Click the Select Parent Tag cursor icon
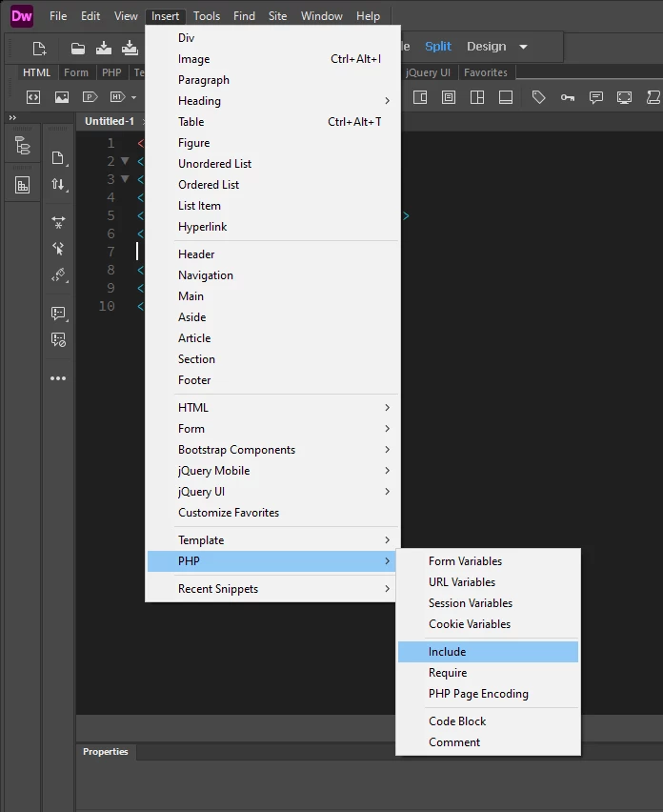Viewport: 663px width, 812px height. tap(58, 249)
